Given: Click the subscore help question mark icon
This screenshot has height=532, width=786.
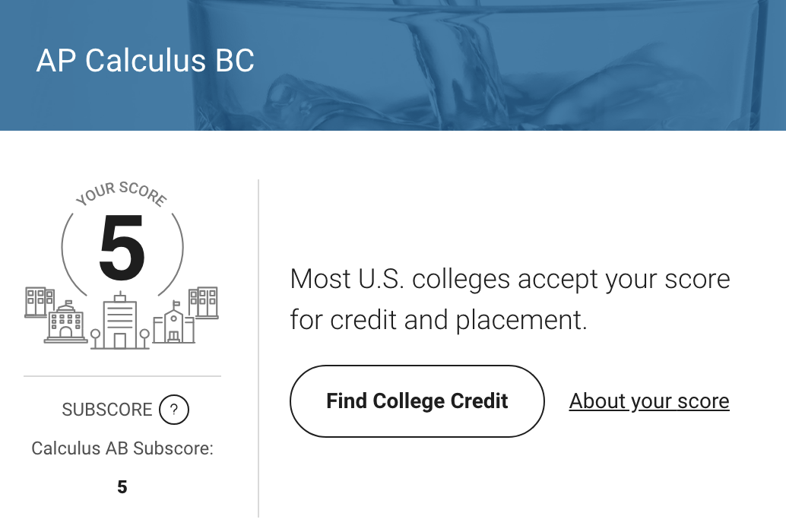Looking at the screenshot, I should [x=174, y=410].
